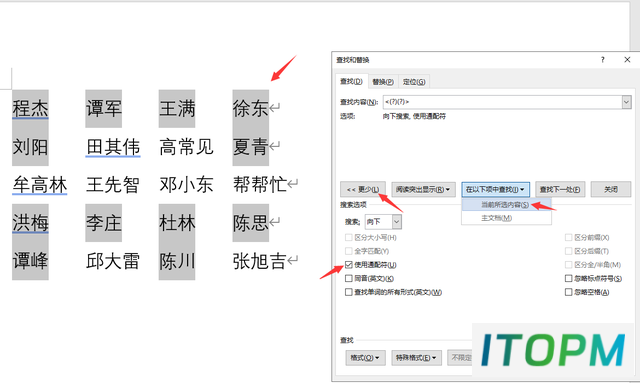Click the name 张旭吉 in the document

[x=260, y=261]
